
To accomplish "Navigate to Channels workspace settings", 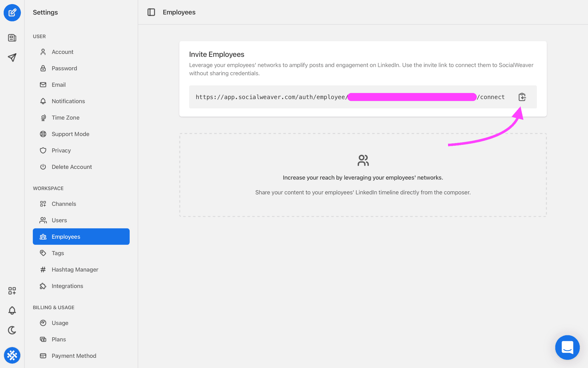I will click(64, 203).
